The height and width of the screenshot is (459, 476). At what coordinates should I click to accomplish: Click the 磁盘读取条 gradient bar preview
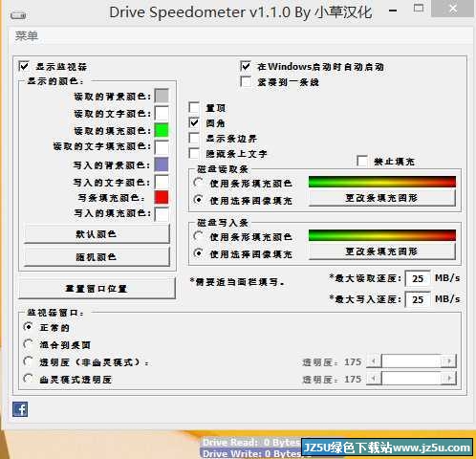(382, 182)
